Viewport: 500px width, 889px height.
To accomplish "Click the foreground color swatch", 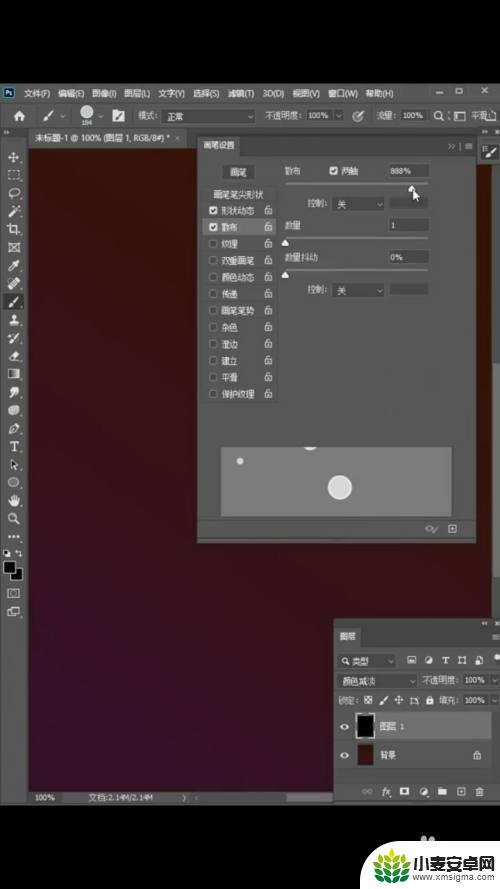I will pyautogui.click(x=10, y=568).
